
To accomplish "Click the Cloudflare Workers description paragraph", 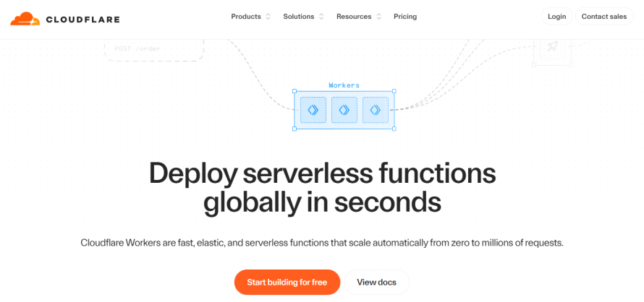I will [x=322, y=243].
